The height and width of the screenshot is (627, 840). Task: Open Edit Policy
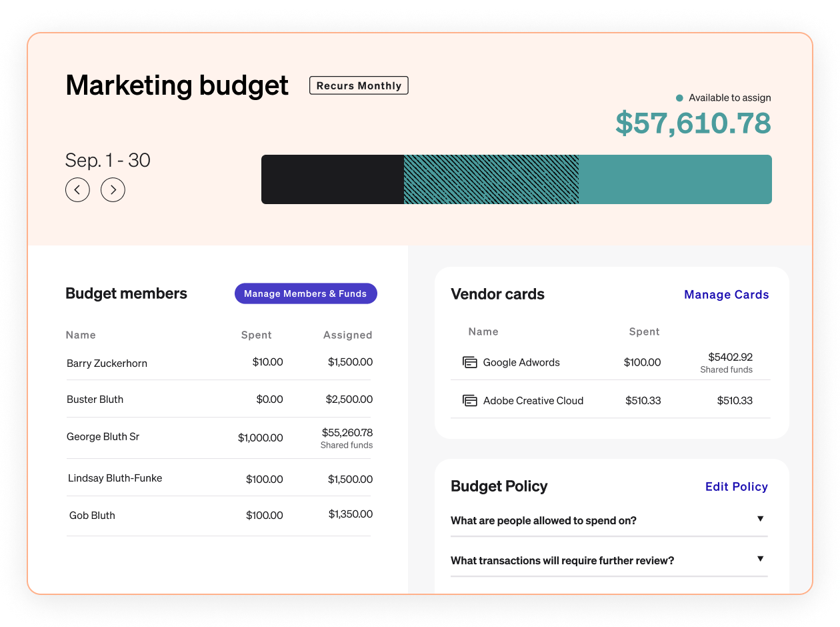point(736,486)
